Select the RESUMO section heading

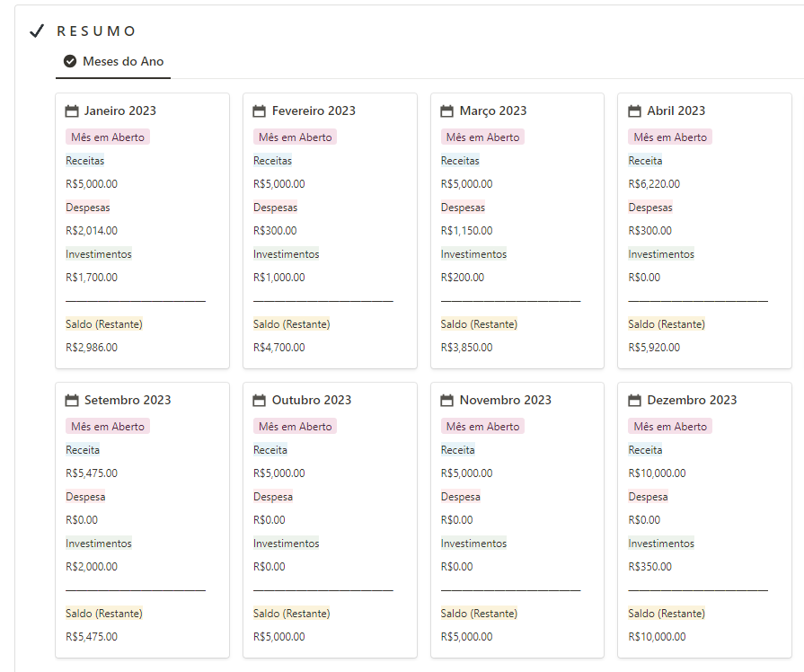[x=96, y=31]
